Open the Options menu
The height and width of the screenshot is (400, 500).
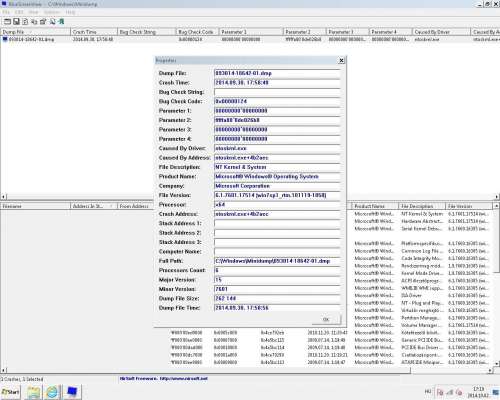pyautogui.click(x=52, y=12)
